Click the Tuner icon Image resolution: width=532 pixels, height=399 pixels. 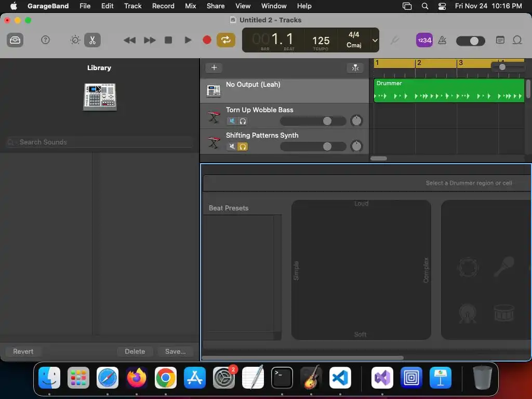pos(394,41)
